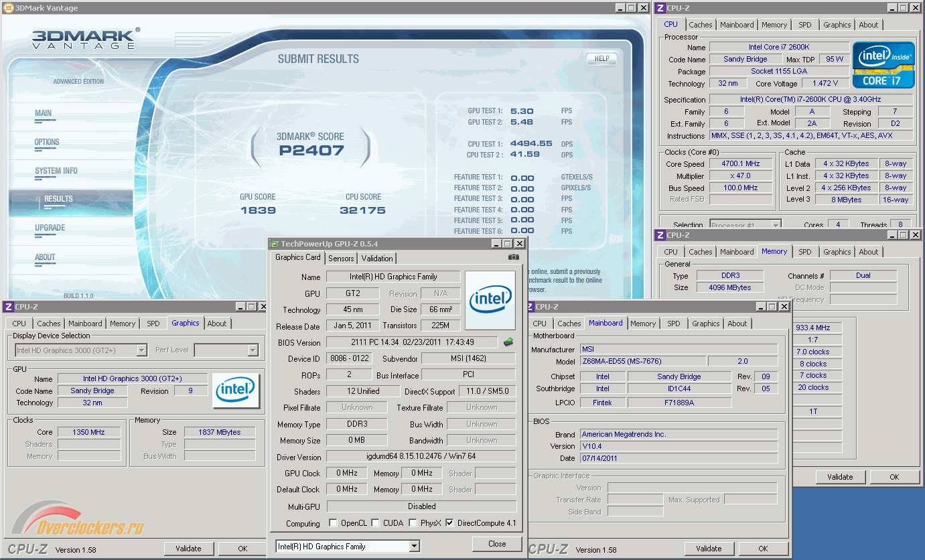The height and width of the screenshot is (560, 925).
Task: Enable the OpenCL checkbox
Action: click(333, 523)
